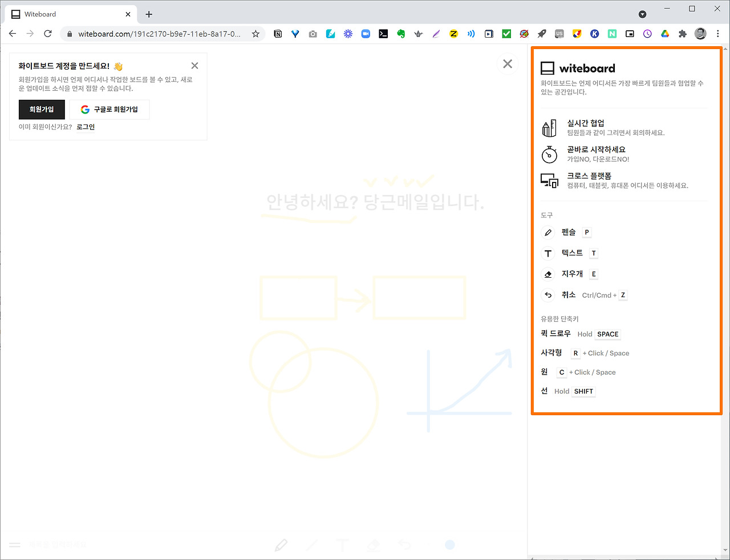
Task: Click the 지우개 eraser icon in the sidebar
Action: [547, 274]
